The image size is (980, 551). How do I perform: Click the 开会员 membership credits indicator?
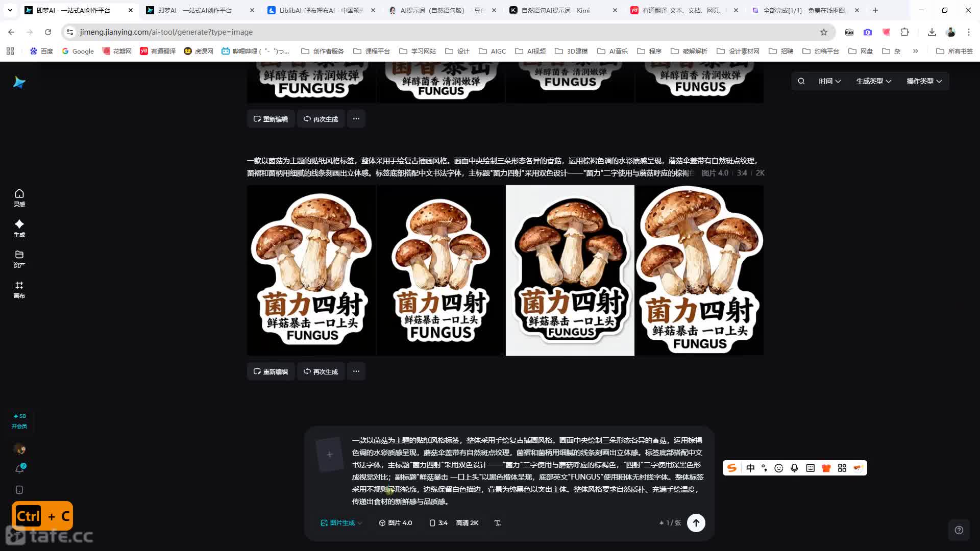tap(19, 421)
